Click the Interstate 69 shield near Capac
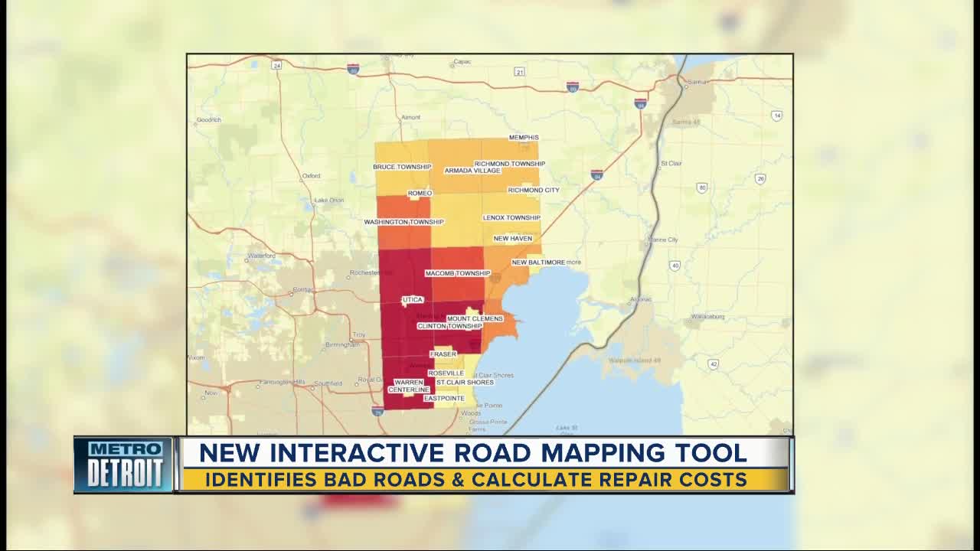 click(x=352, y=69)
